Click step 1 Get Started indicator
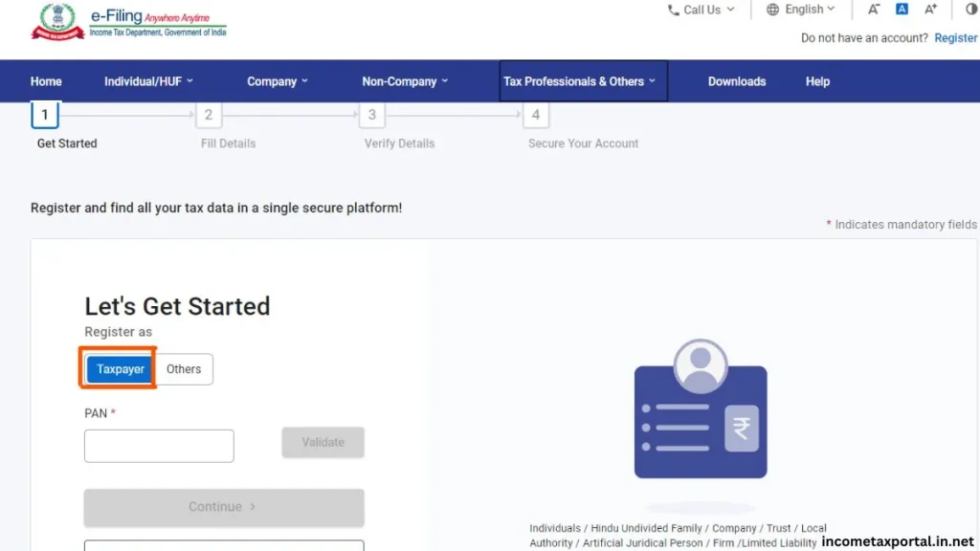This screenshot has width=980, height=551. [45, 114]
